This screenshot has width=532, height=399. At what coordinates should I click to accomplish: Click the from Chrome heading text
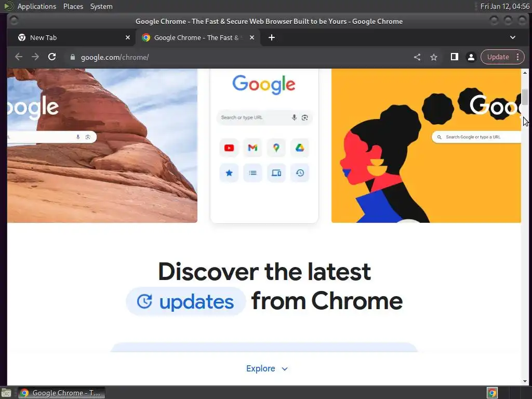[327, 301]
